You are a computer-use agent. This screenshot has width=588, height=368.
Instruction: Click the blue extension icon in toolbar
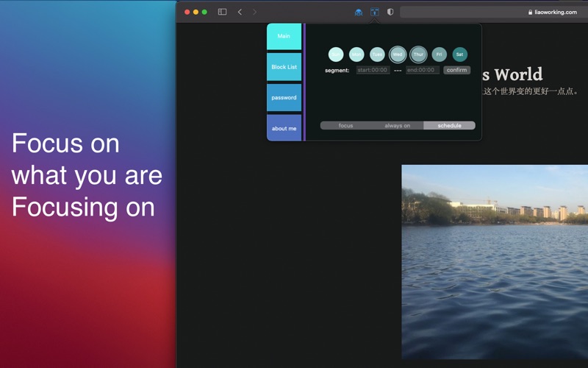pos(359,12)
